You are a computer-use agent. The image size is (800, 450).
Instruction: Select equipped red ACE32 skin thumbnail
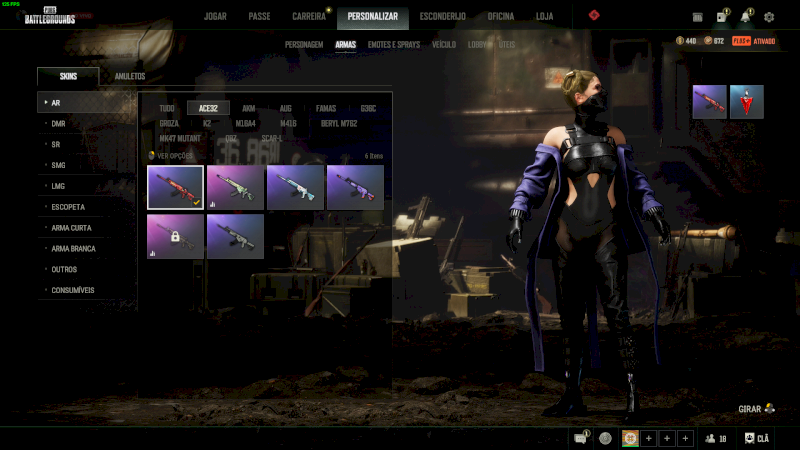[176, 187]
